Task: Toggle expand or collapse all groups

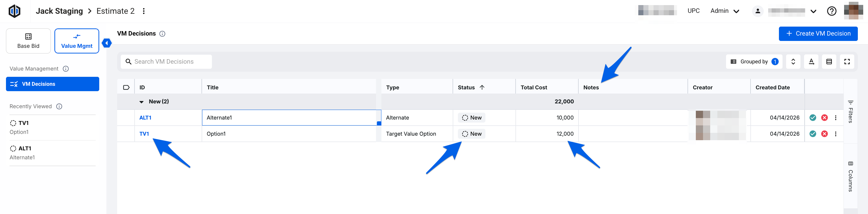Action: coord(793,62)
